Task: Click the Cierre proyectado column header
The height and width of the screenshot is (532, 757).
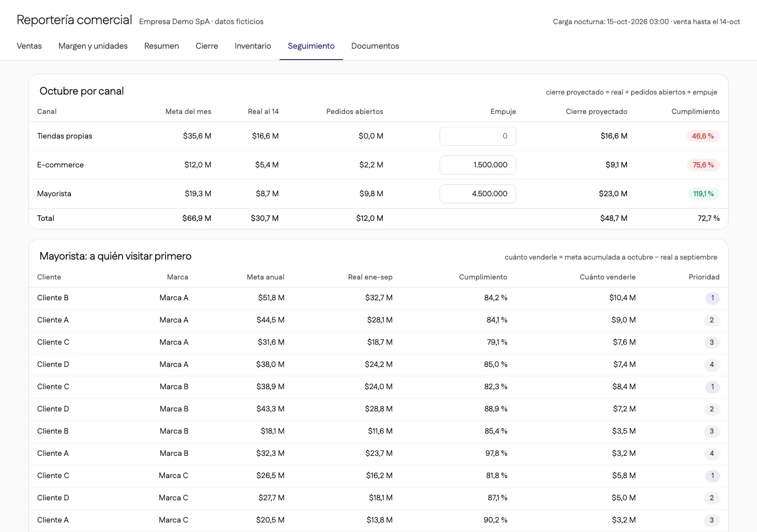Action: 596,112
